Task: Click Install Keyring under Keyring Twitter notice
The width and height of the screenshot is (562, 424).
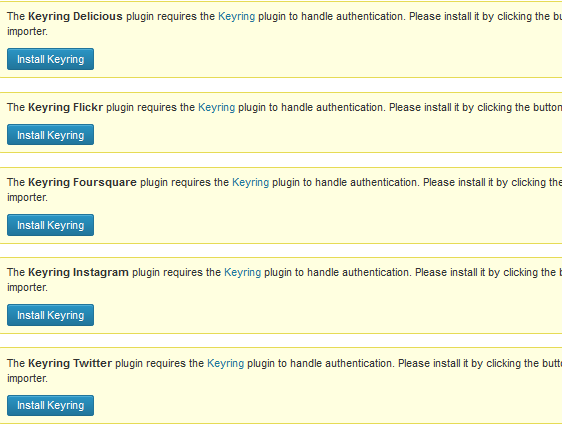Action: point(51,405)
